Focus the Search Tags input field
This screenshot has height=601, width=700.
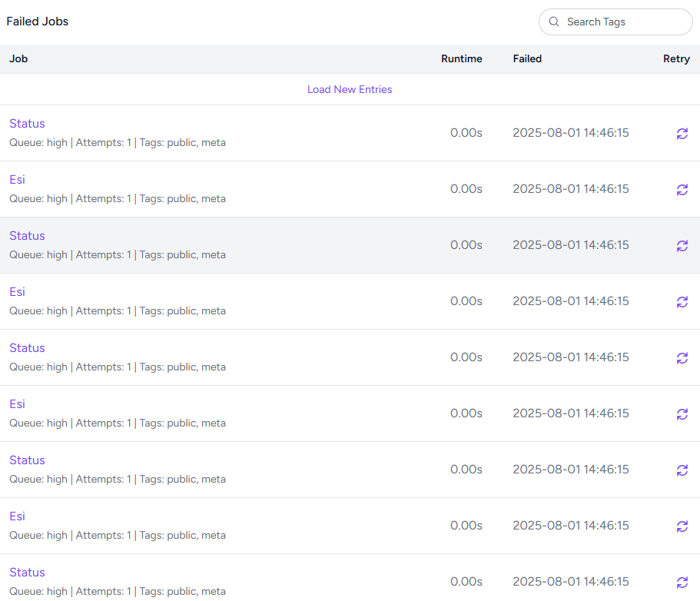(624, 22)
